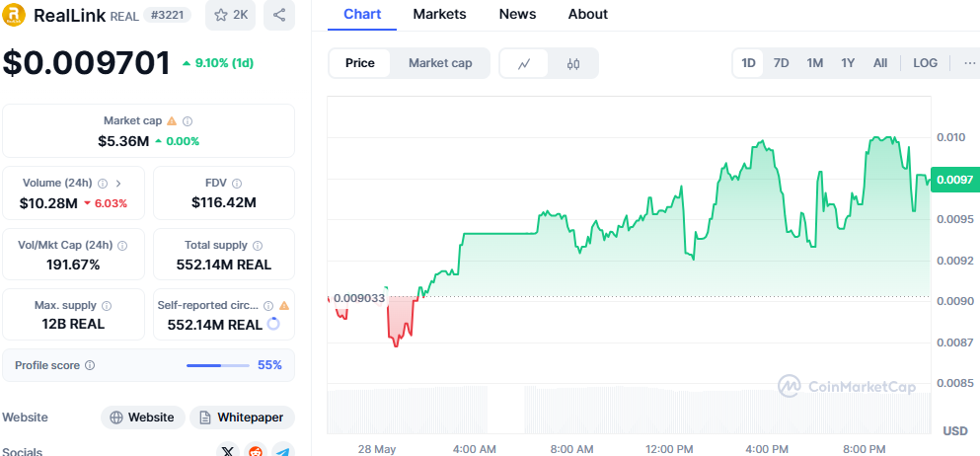Open the Market cap info tooltip icon

[188, 121]
